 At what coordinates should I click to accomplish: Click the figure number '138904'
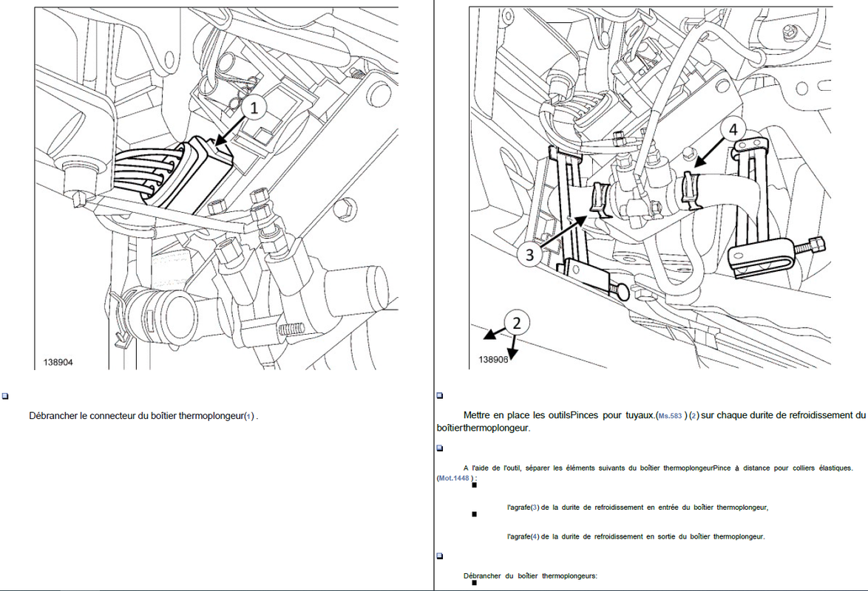(x=58, y=363)
